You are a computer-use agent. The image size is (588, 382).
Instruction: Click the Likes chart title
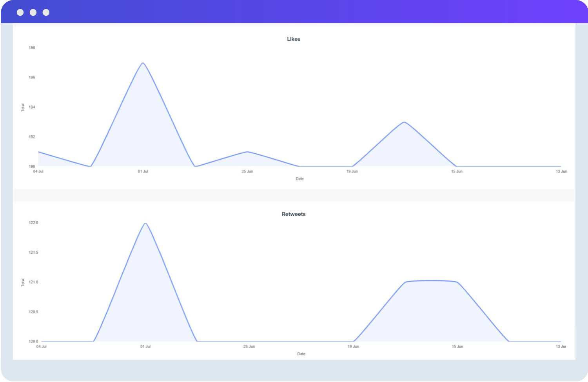tap(294, 39)
